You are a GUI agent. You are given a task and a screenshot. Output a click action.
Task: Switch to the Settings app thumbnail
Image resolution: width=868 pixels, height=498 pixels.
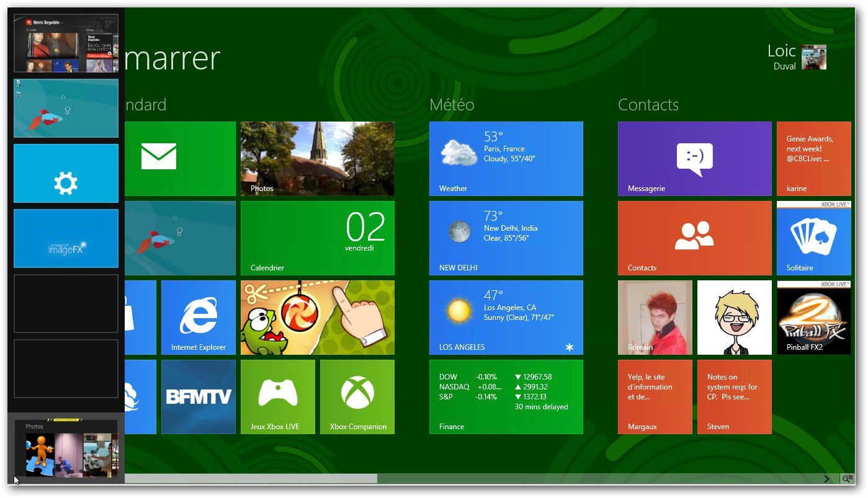click(66, 173)
